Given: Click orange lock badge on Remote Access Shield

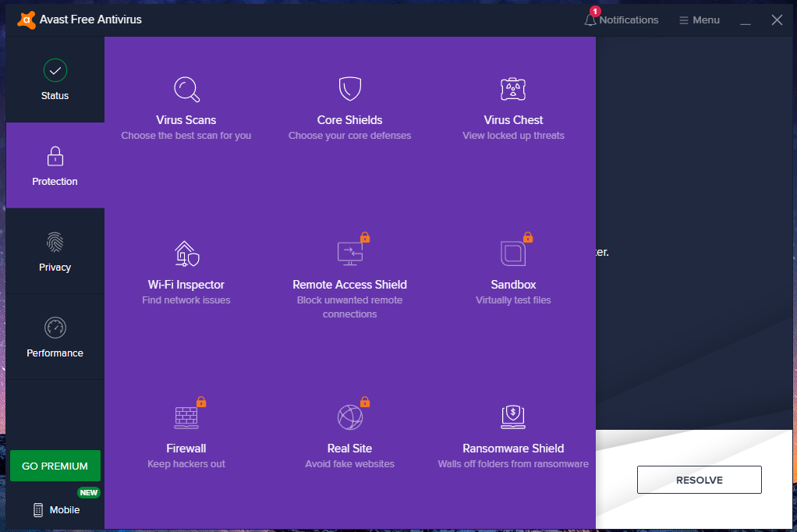Looking at the screenshot, I should click(365, 237).
